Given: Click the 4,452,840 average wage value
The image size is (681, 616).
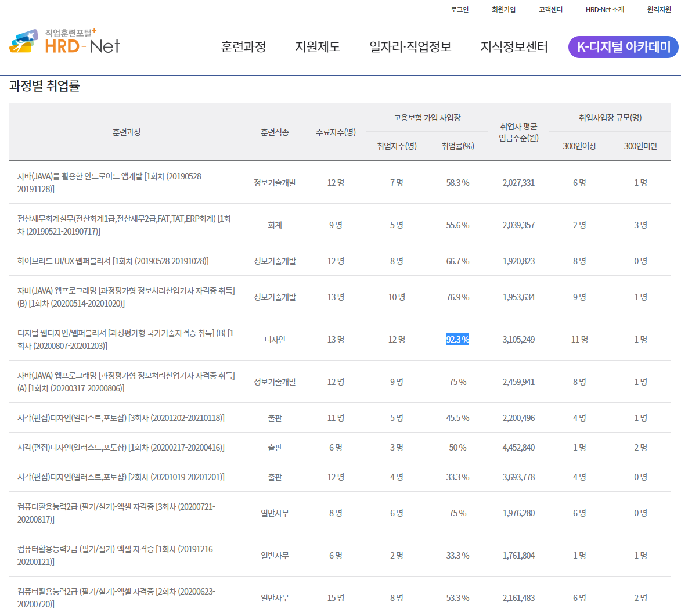Looking at the screenshot, I should click(518, 448).
